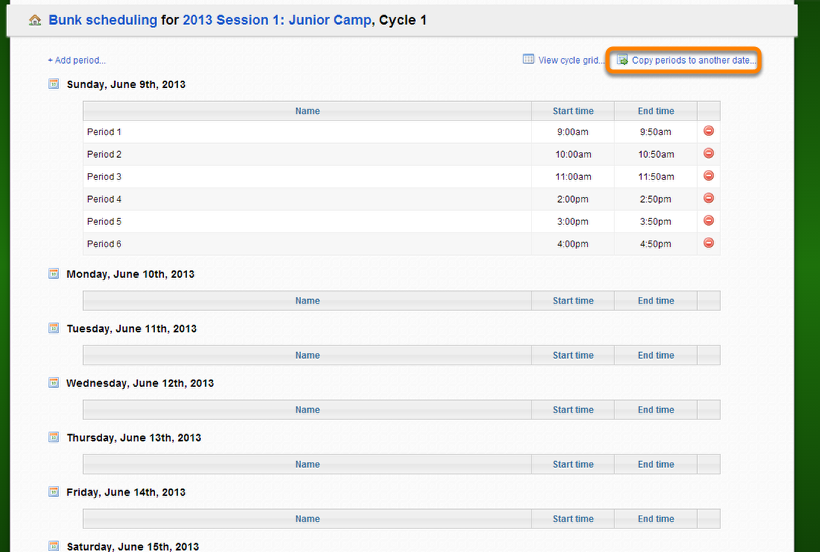The height and width of the screenshot is (552, 820).
Task: Click calendar icon next to Friday, June 14th
Action: point(53,491)
